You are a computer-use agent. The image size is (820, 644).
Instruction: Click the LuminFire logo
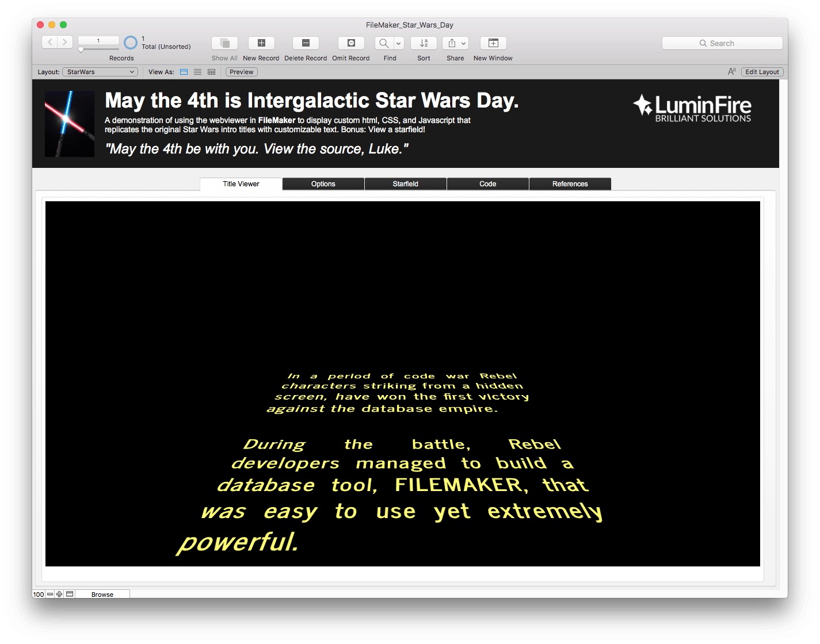tap(692, 108)
